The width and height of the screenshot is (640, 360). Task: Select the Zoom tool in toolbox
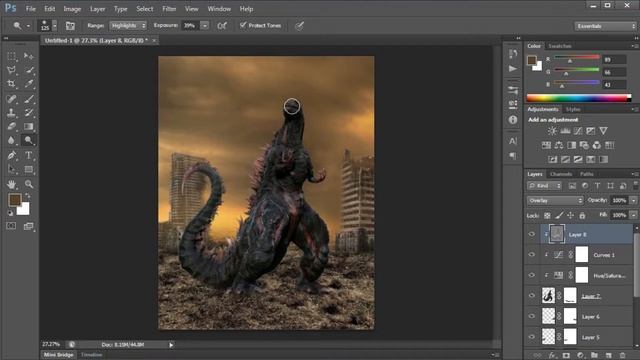tap(29, 184)
